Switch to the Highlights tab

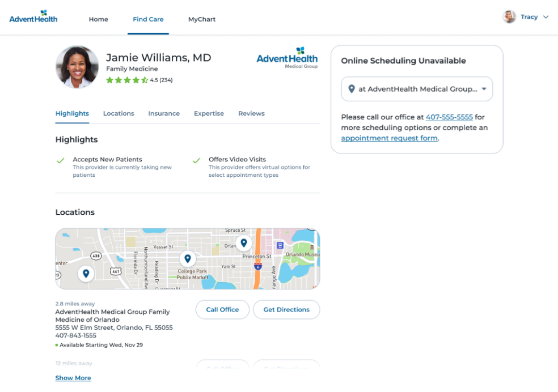click(x=72, y=113)
